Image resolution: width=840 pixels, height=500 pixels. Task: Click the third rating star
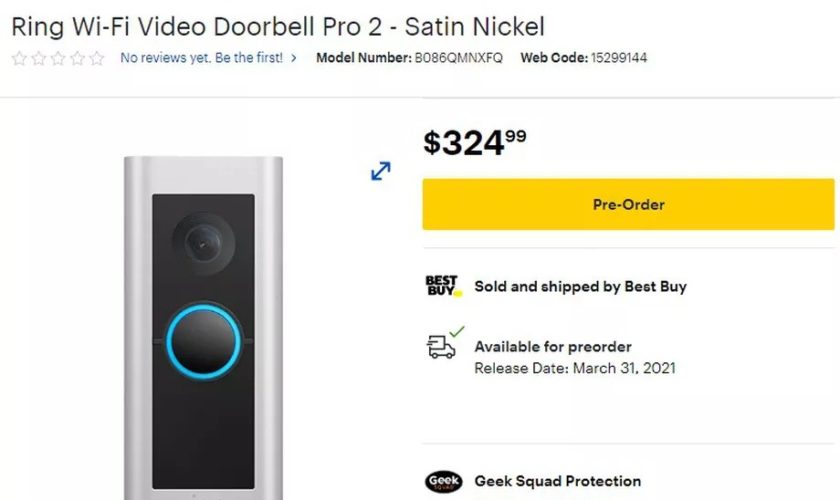coord(58,58)
